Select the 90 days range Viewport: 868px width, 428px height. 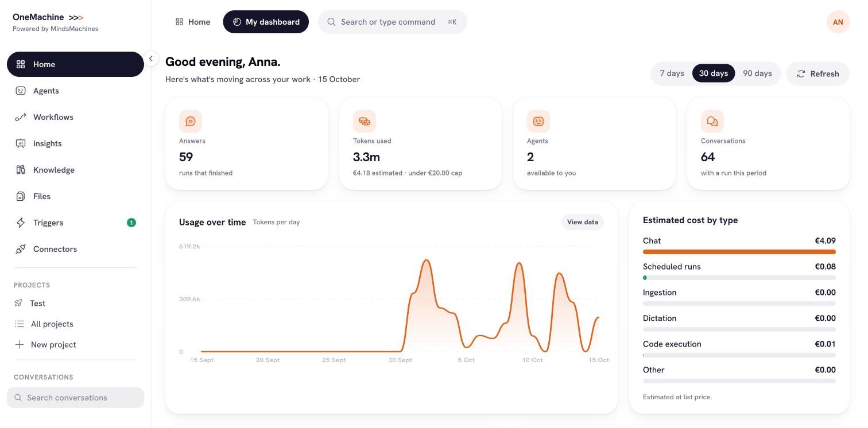pos(757,73)
